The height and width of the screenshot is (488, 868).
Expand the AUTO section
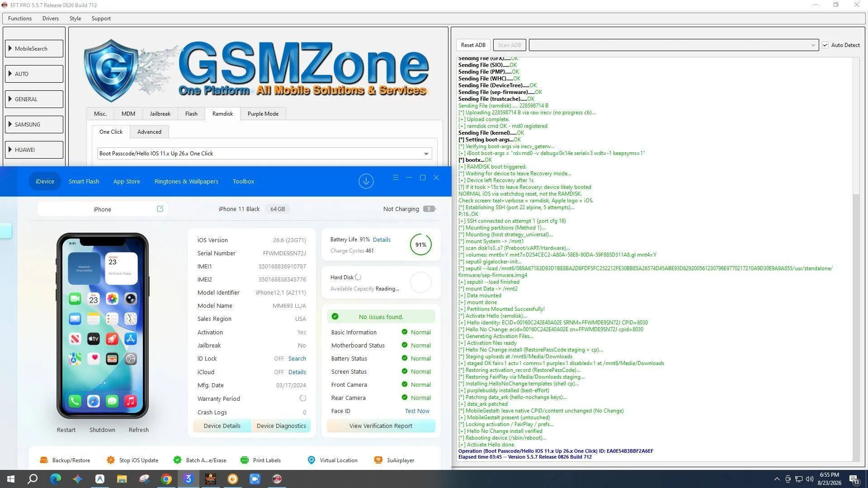pos(34,74)
